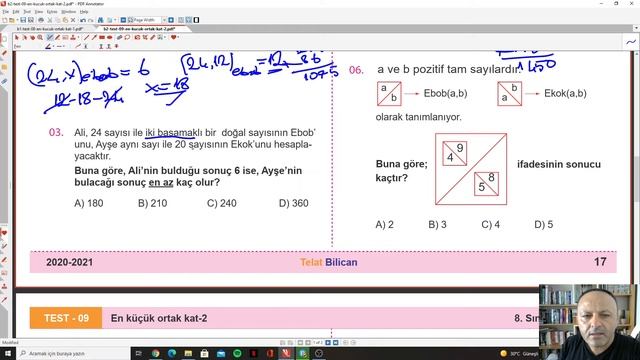Click the pen signature icon at top right

(x=631, y=42)
